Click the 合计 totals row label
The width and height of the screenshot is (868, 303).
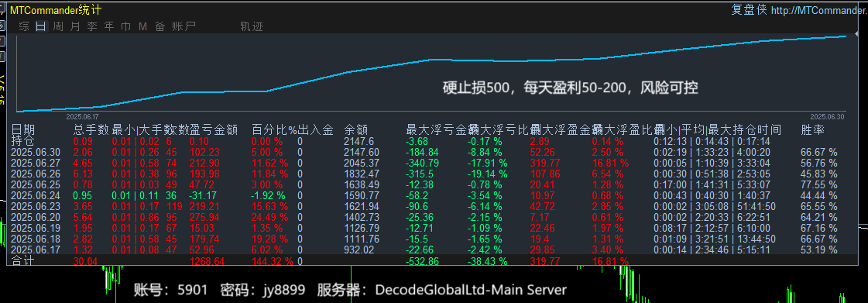tap(23, 260)
